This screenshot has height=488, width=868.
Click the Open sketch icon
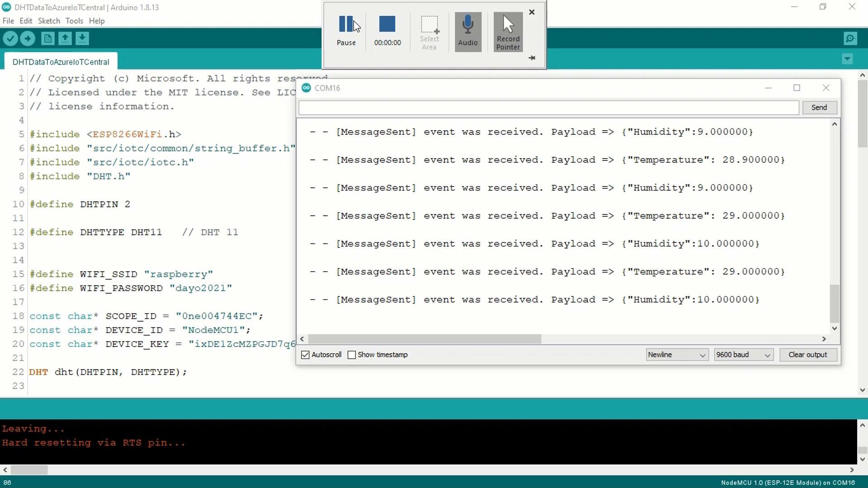click(65, 38)
